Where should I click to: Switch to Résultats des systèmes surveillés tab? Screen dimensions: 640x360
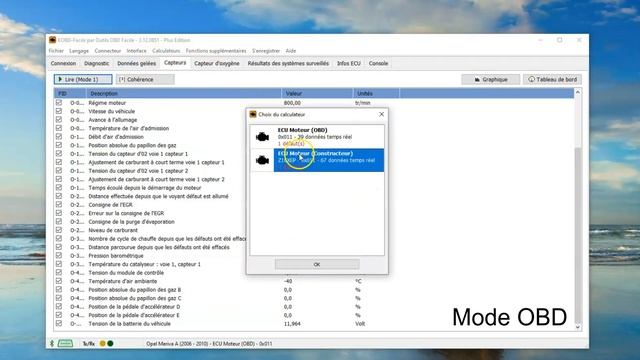tap(288, 64)
